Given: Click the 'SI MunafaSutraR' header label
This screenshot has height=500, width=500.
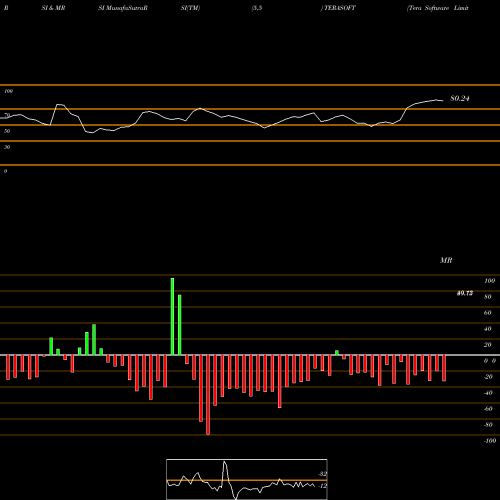Looking at the screenshot, I should (x=123, y=8).
